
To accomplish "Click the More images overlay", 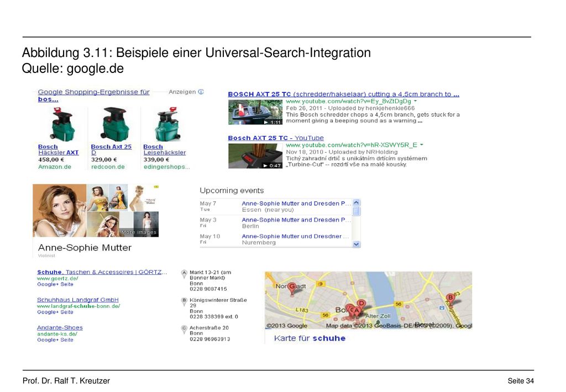I will click(139, 232).
